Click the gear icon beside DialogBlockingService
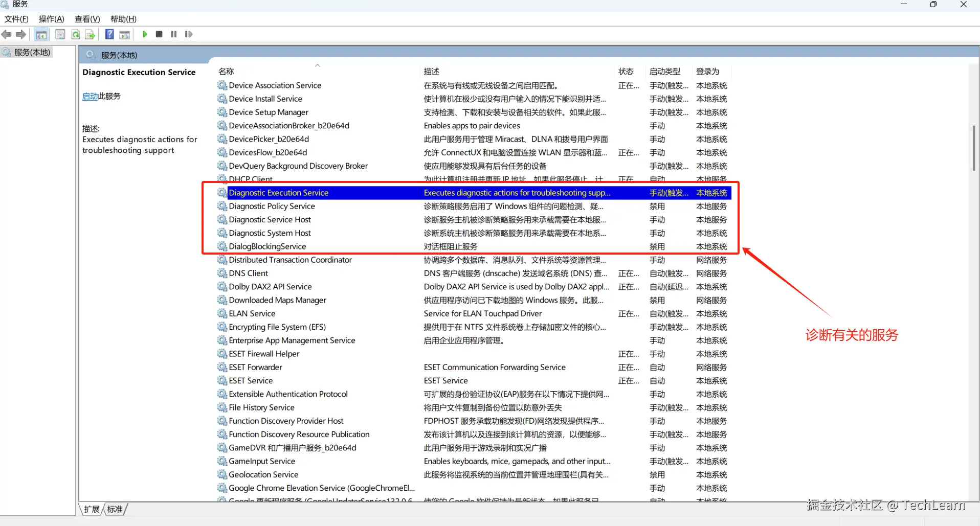This screenshot has width=980, height=526. point(222,246)
